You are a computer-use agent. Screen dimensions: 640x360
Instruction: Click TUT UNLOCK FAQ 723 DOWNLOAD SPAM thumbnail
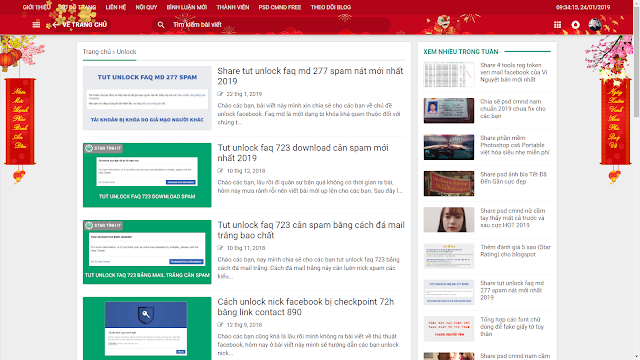147,175
